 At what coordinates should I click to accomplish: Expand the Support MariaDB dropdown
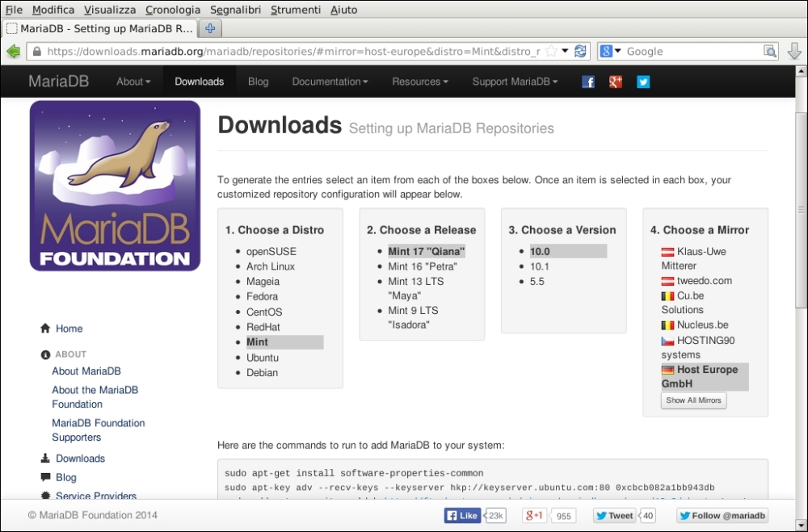515,82
